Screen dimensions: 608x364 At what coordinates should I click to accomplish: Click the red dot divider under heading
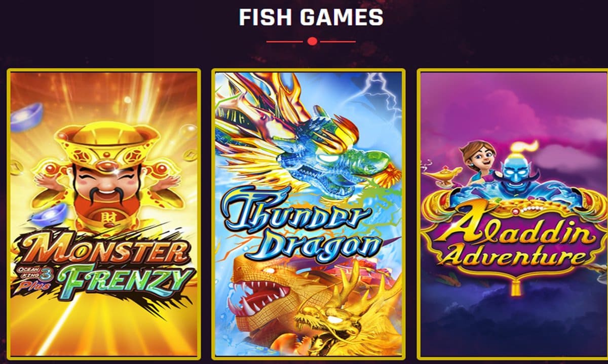tap(312, 42)
